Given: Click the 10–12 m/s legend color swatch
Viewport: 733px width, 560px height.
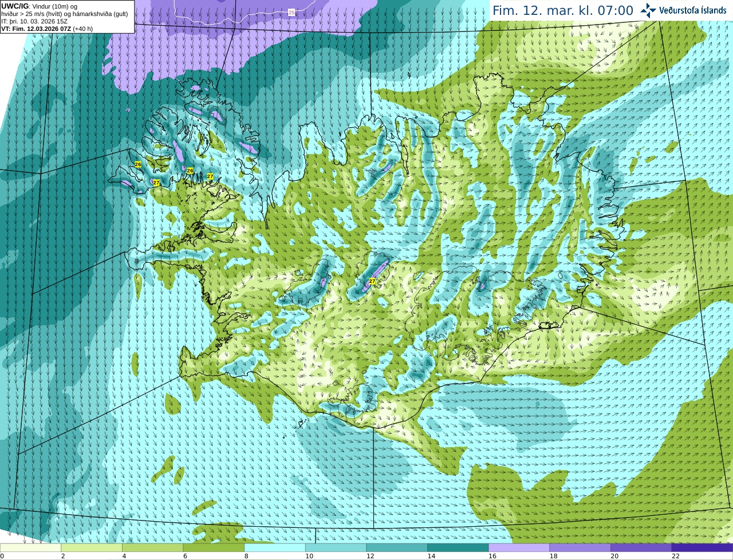Looking at the screenshot, I should click(x=336, y=548).
